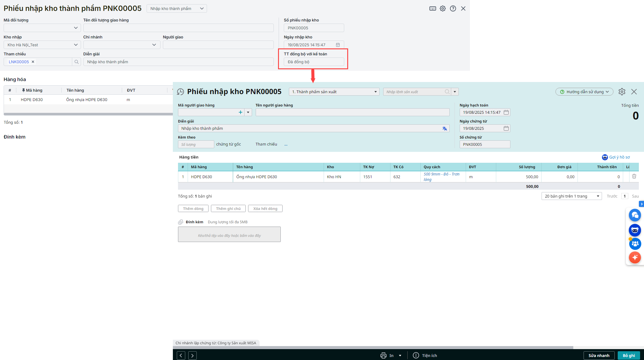Click the Kèm theo Số lượng field
The width and height of the screenshot is (644, 360).
(196, 144)
